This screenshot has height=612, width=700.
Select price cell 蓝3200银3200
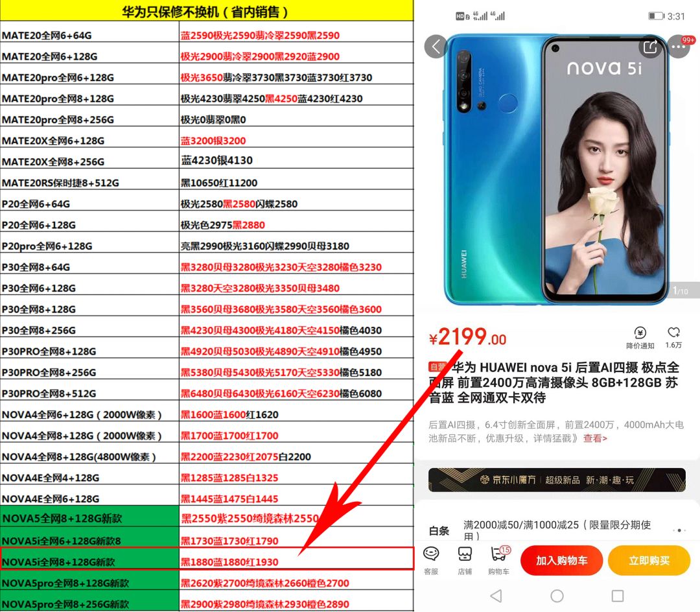(x=296, y=137)
